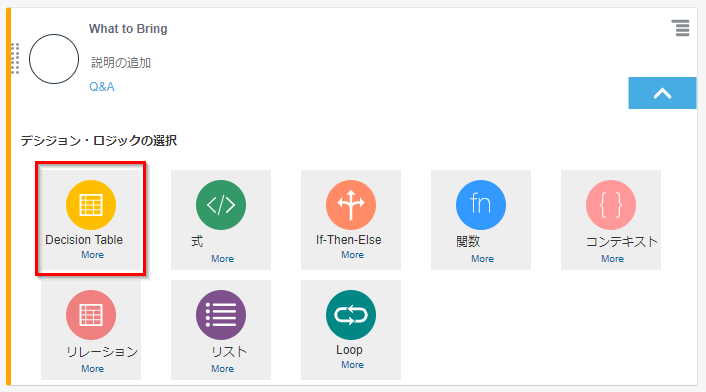Click More under Decision Table

click(x=92, y=255)
